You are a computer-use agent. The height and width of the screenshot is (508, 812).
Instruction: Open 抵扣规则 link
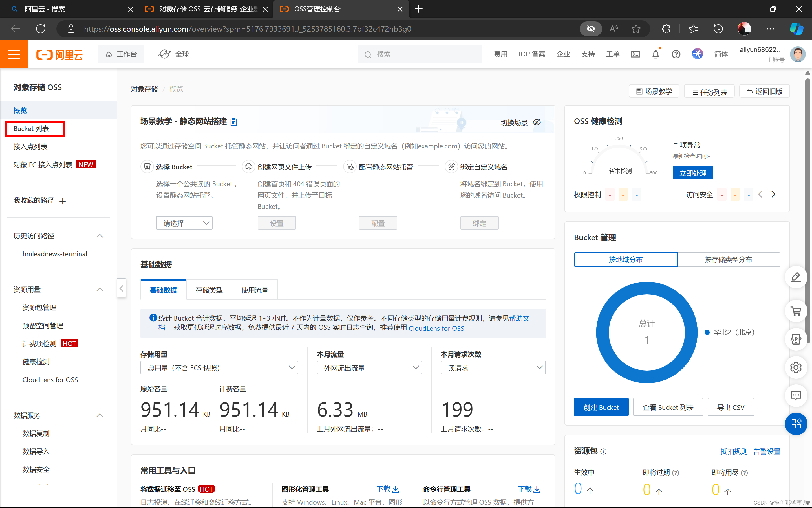click(734, 451)
